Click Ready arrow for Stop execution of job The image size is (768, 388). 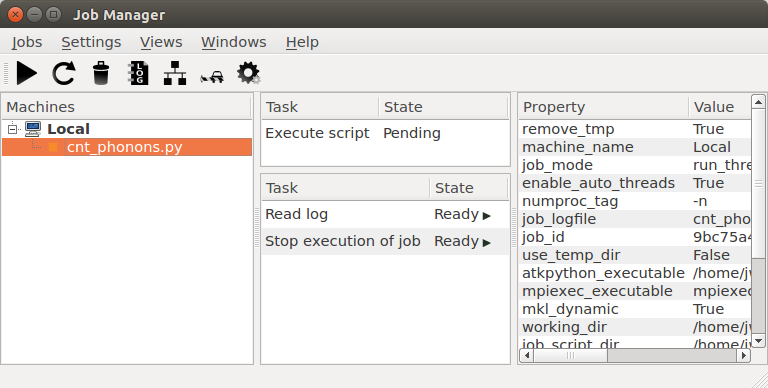[486, 242]
